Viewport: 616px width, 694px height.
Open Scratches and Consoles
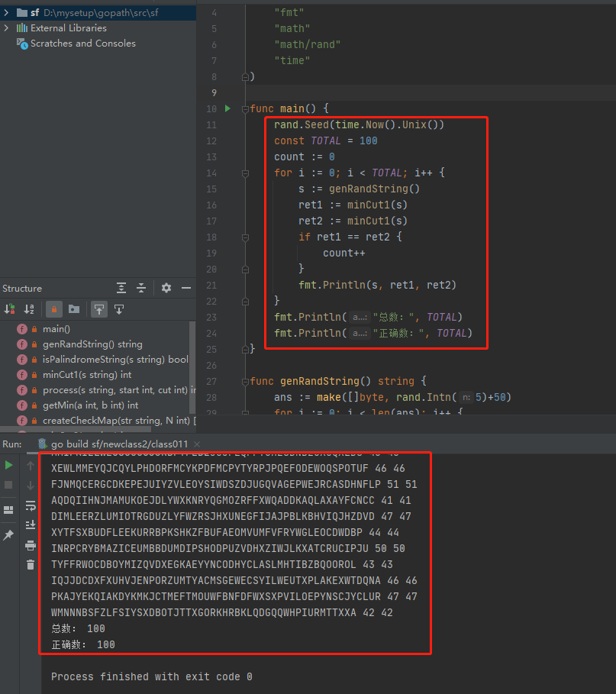pyautogui.click(x=82, y=44)
